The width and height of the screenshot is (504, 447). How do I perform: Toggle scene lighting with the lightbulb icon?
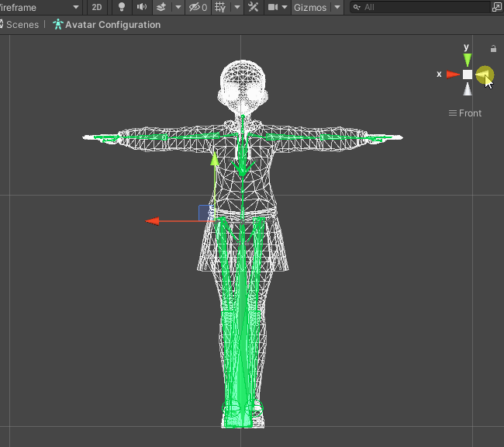tap(122, 7)
